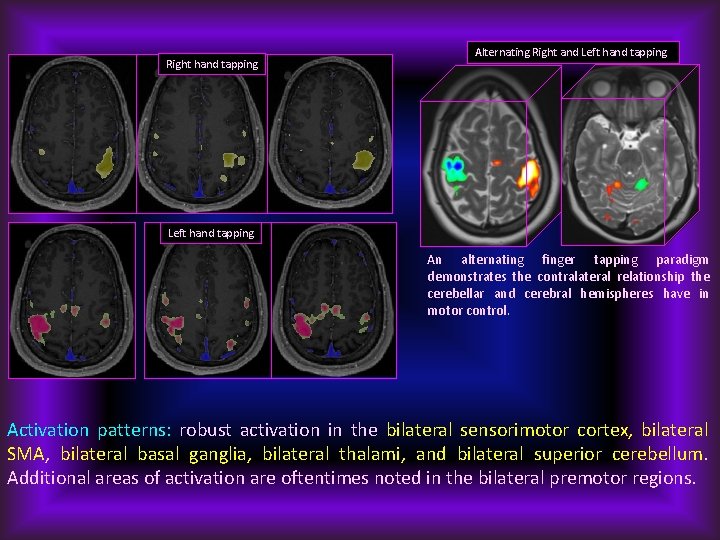The height and width of the screenshot is (540, 720).
Task: Click the large pink activation in first left-hand scan
Action: [40, 326]
